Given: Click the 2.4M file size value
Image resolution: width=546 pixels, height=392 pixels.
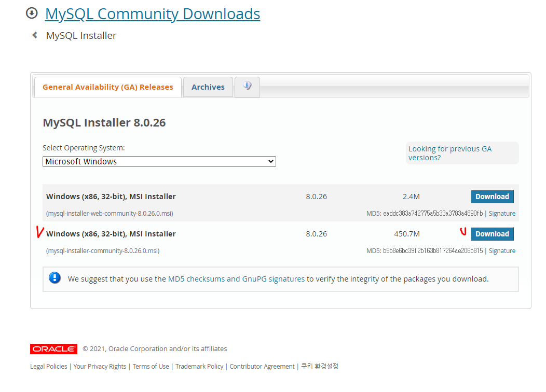Looking at the screenshot, I should (411, 197).
